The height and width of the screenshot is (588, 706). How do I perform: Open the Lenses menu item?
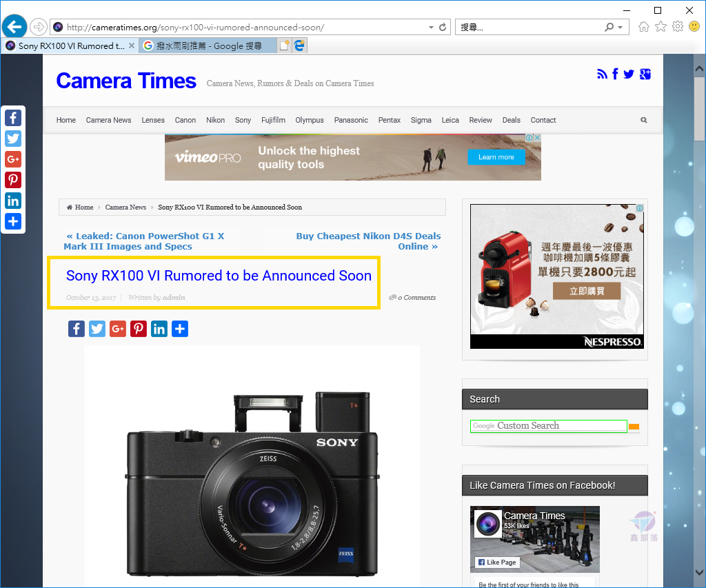coord(153,120)
